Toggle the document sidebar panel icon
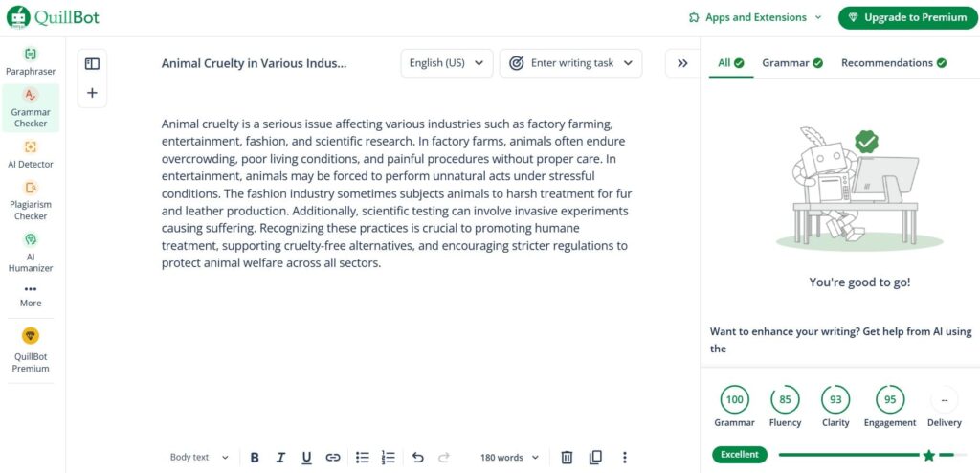The height and width of the screenshot is (473, 980). [92, 64]
